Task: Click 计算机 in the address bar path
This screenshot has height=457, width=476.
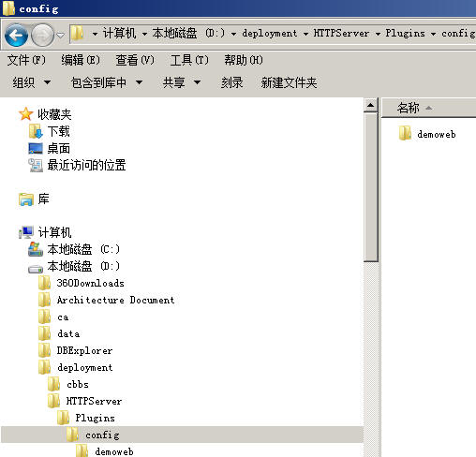Action: pyautogui.click(x=119, y=33)
